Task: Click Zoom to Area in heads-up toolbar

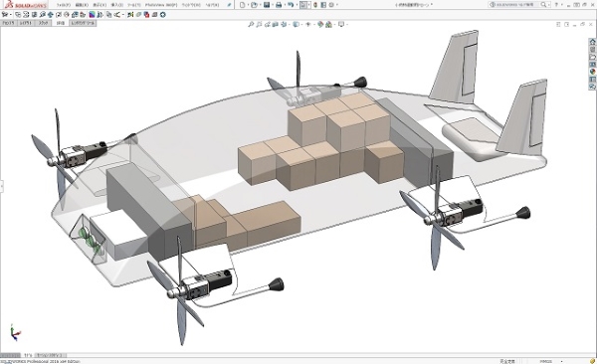Action: pos(259,24)
